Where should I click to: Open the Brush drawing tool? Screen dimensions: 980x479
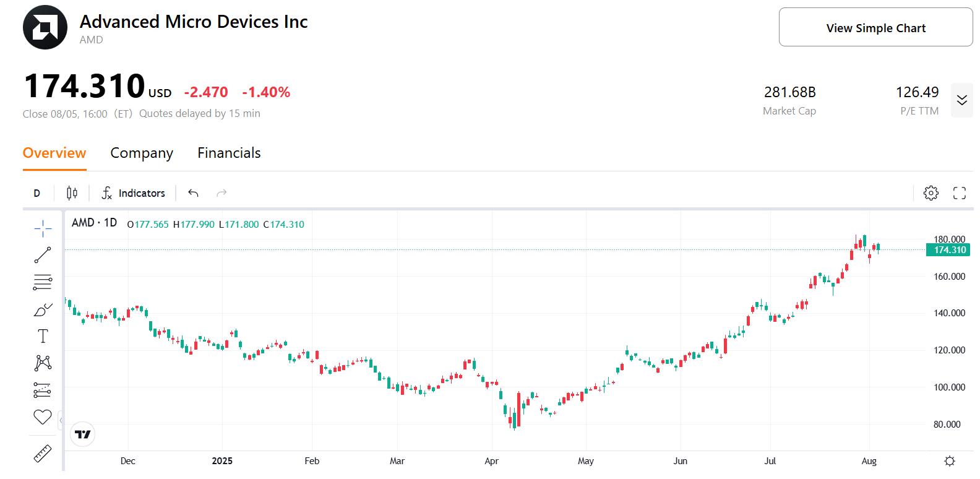[x=42, y=309]
